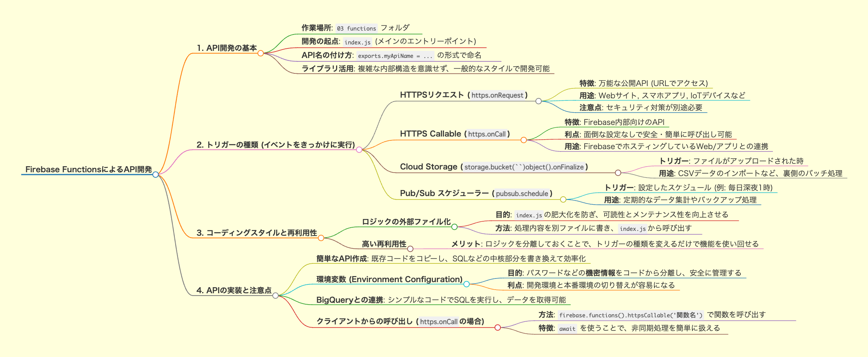Click '方法: 処理内容を別ファイルに書き' leaf
The height and width of the screenshot is (357, 868).
594,228
